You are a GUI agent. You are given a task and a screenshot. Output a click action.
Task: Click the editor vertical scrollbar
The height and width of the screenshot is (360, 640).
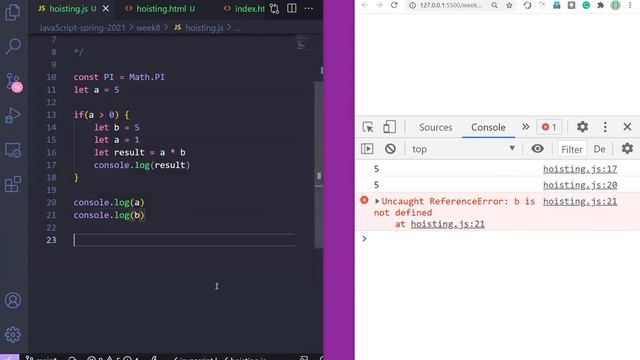pyautogui.click(x=319, y=163)
